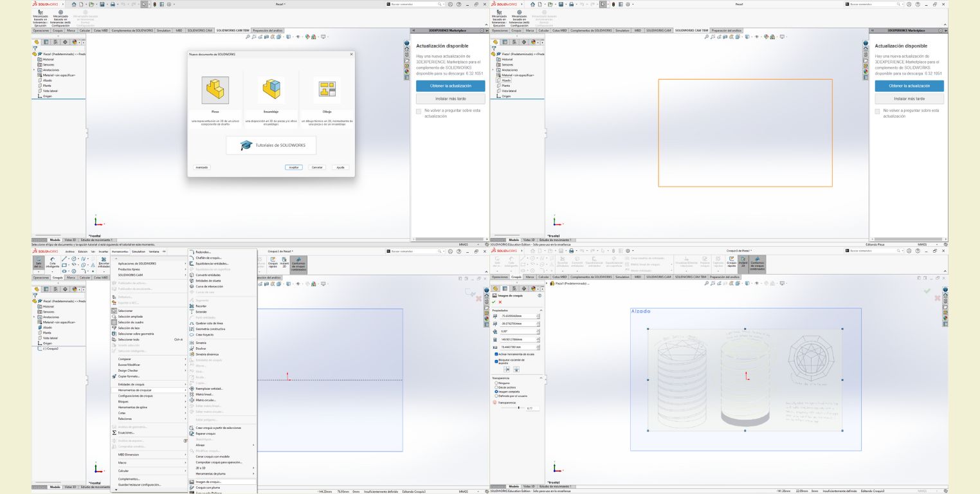Confirm the new document with Aceptar

click(293, 167)
